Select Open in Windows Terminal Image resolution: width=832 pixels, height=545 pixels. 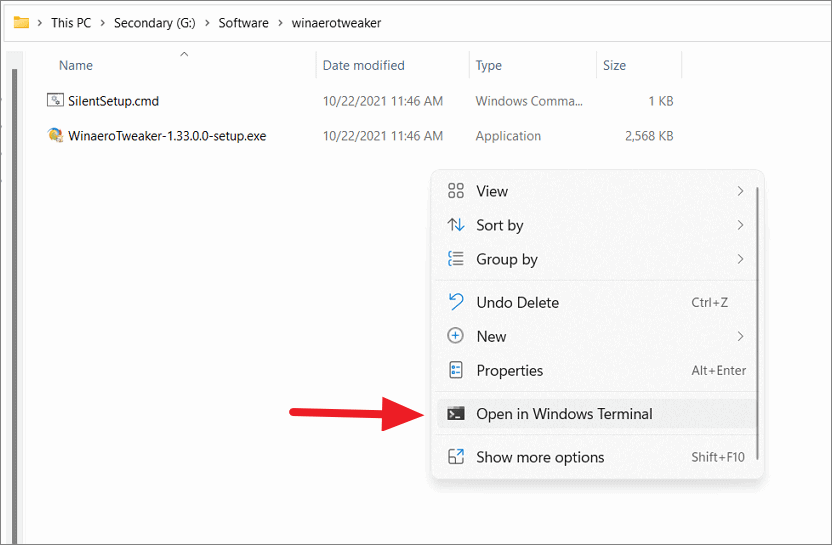(x=596, y=413)
